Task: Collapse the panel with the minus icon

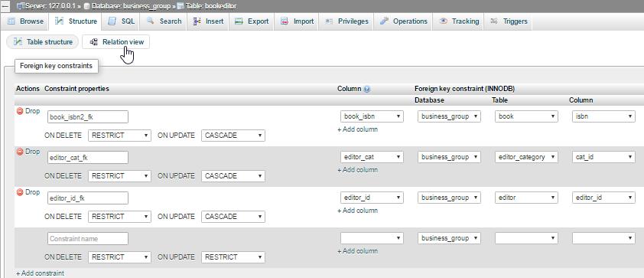Action: 6,7
